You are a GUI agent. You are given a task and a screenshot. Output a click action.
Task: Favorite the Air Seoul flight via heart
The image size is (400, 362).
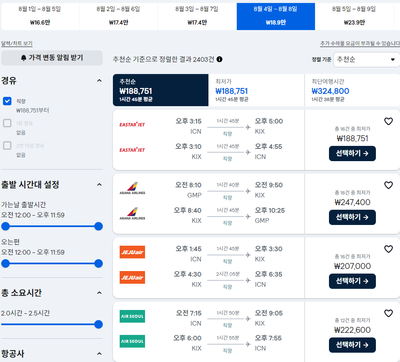tap(388, 313)
